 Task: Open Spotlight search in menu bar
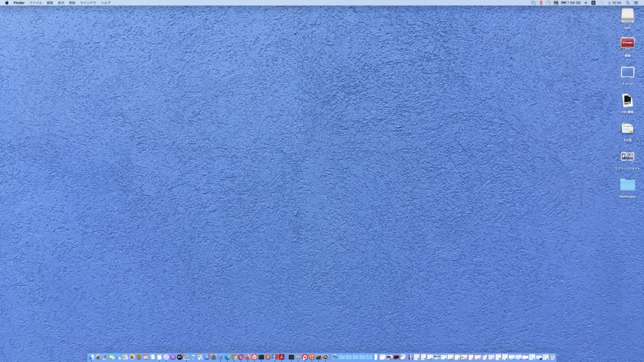coord(628,3)
